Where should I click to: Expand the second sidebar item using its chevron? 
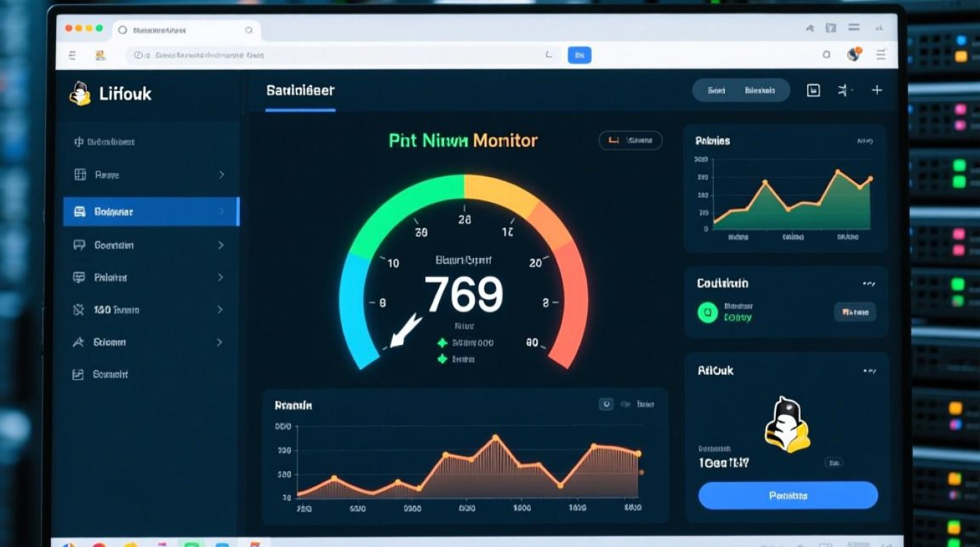(x=221, y=175)
